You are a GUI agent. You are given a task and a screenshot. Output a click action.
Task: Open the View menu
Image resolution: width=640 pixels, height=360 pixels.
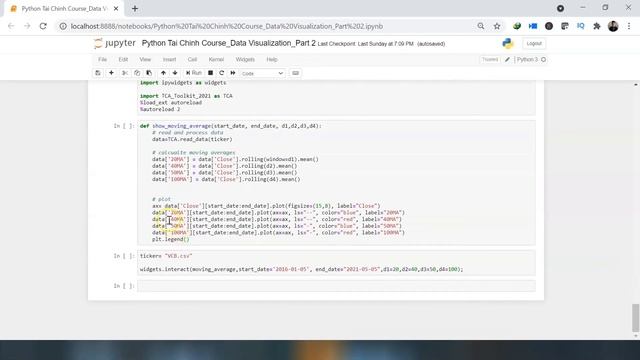pyautogui.click(x=145, y=60)
